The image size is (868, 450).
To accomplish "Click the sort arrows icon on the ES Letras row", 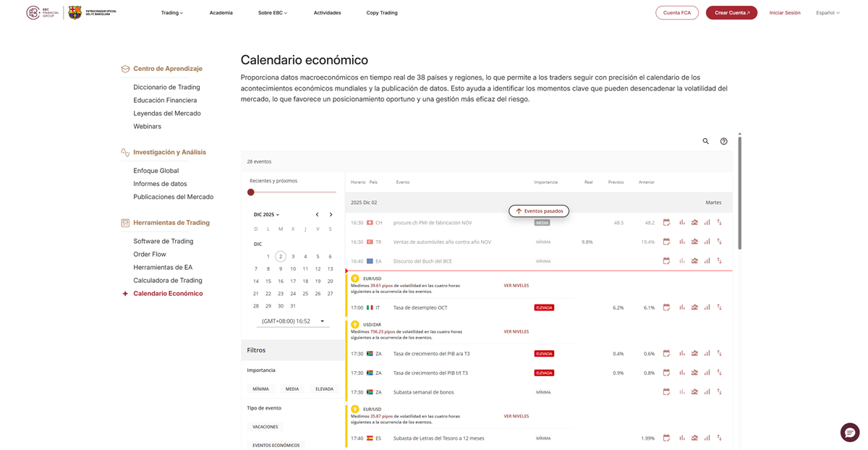I will point(718,438).
